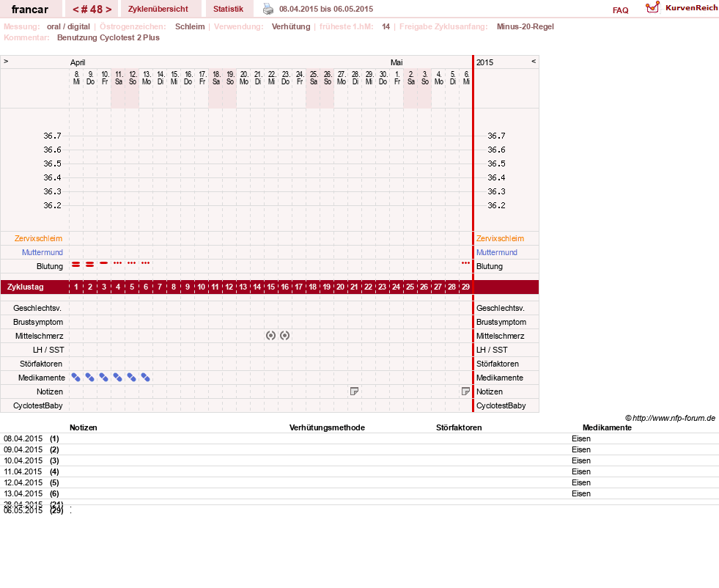This screenshot has width=719, height=588.
Task: Click Minus-20-Regel value
Action: pos(526,26)
